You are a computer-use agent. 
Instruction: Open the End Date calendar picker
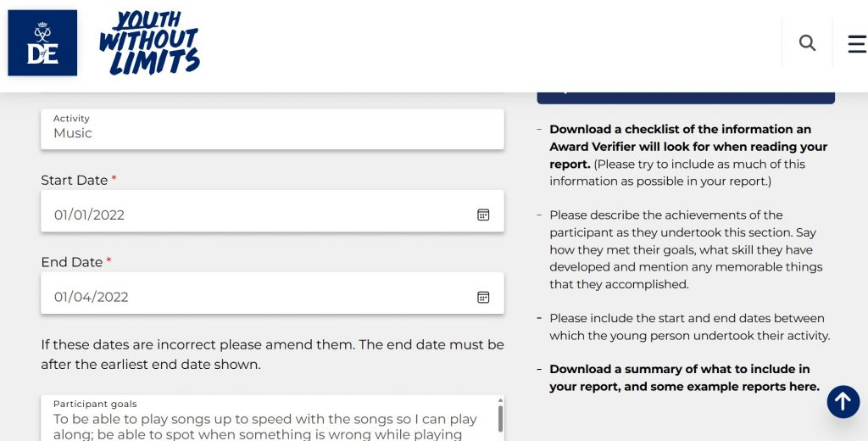point(483,297)
